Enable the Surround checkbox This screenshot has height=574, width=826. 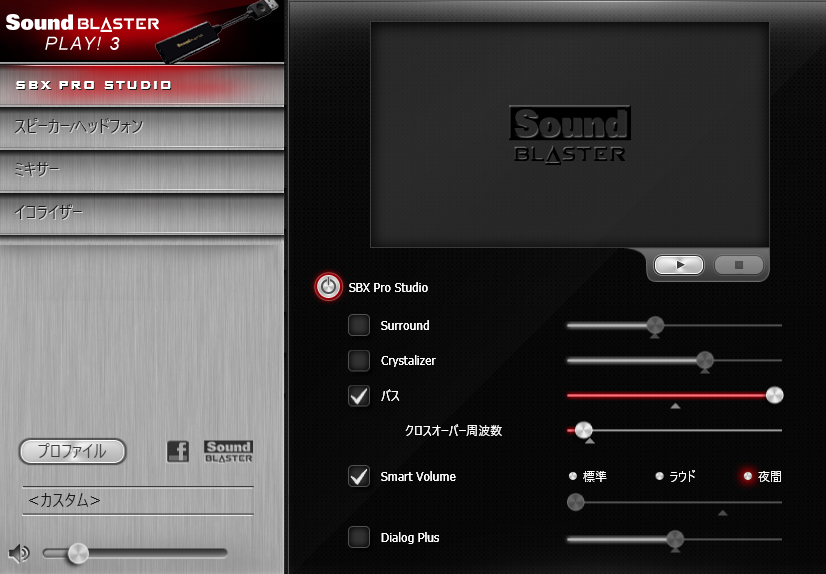point(359,325)
